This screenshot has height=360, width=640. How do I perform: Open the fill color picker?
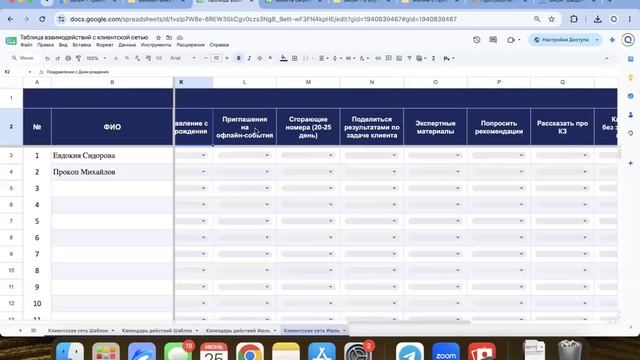pos(284,58)
